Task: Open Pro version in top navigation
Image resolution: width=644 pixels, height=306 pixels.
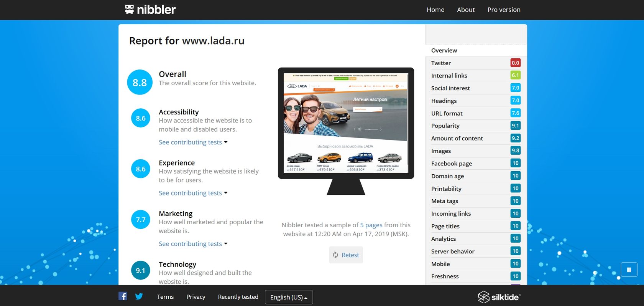Action: 504,10
